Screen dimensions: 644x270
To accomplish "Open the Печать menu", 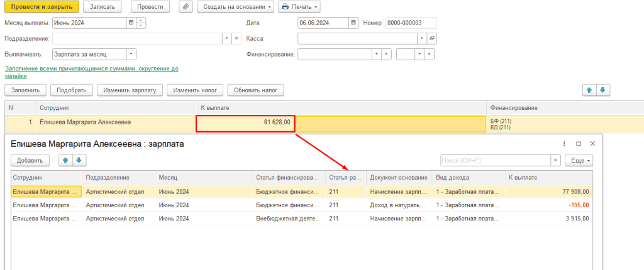I will pos(299,7).
